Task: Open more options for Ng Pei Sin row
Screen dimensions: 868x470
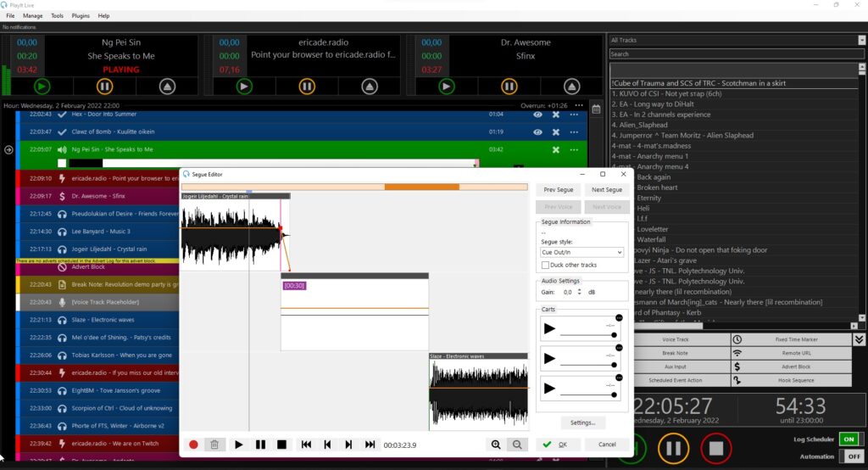Action: click(x=574, y=149)
